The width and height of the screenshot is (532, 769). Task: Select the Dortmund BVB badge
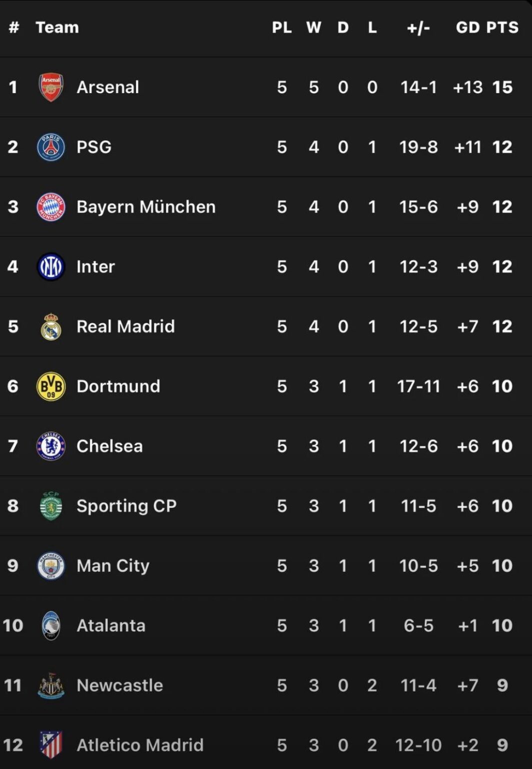pos(51,386)
